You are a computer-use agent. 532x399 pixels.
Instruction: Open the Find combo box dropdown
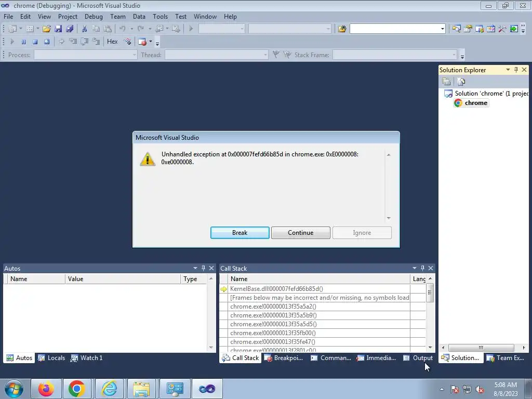443,29
